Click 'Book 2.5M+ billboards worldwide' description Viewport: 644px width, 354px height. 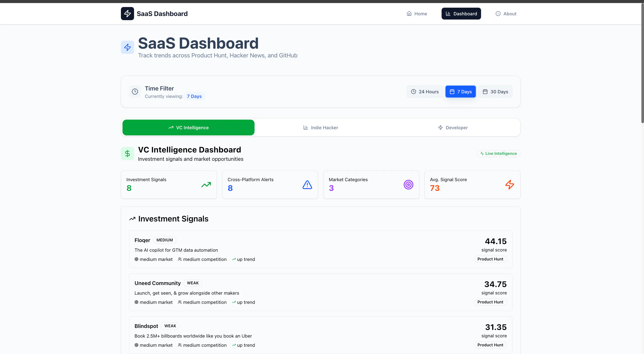point(193,336)
